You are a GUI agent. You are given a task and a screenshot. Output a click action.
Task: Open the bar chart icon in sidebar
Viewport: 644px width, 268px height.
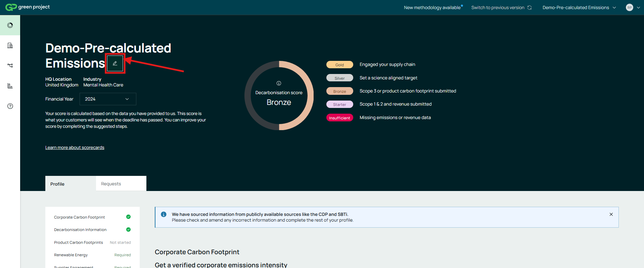(x=10, y=86)
